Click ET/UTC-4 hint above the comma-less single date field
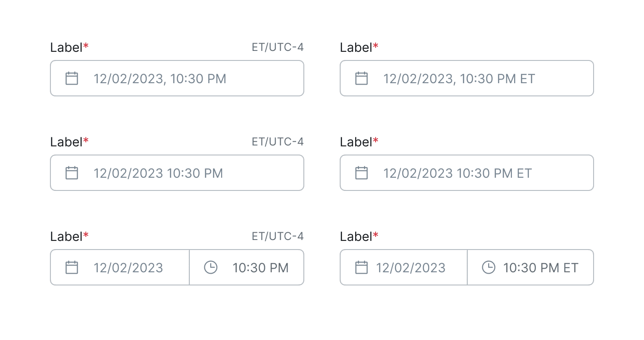 point(277,141)
